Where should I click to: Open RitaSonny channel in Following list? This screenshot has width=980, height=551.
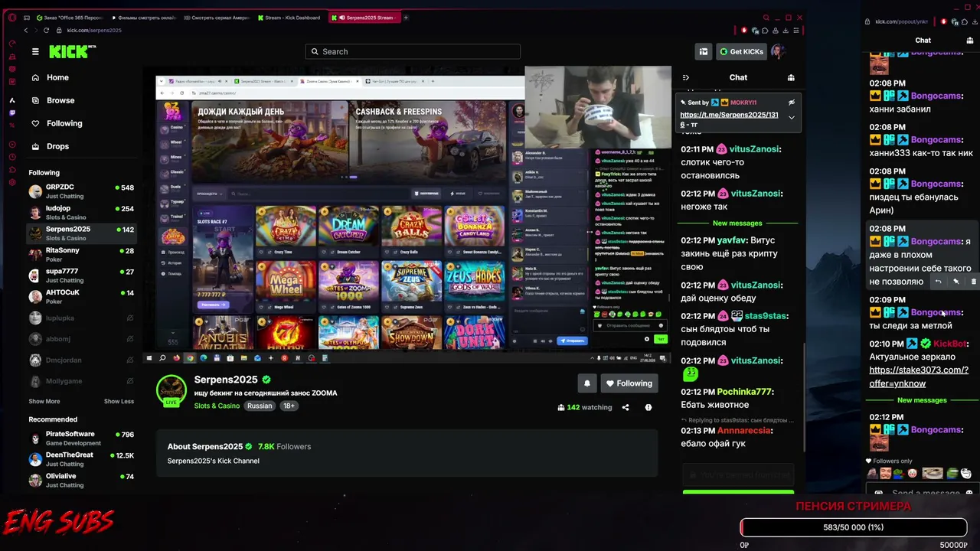[81, 254]
